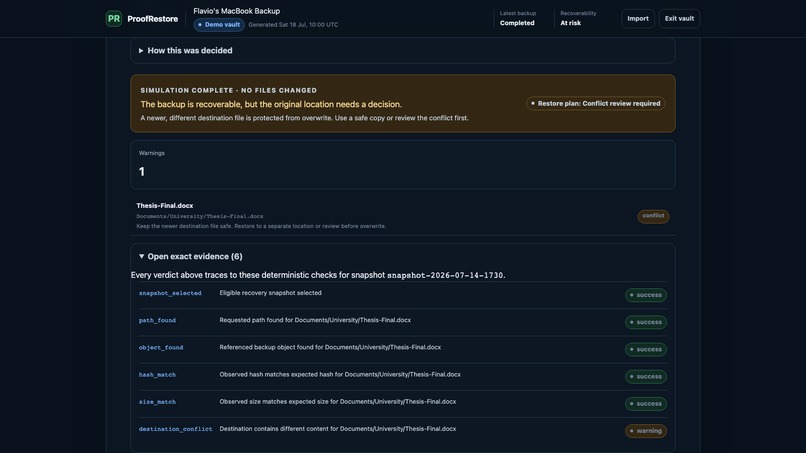Click 'Keep the newer destination file safe' note
The height and width of the screenshot is (453, 806).
click(x=261, y=226)
